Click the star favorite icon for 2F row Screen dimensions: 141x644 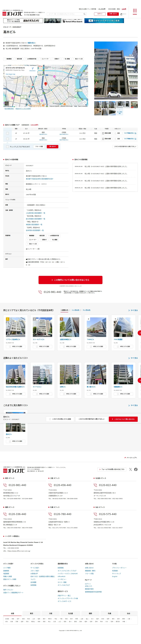(x=116, y=139)
